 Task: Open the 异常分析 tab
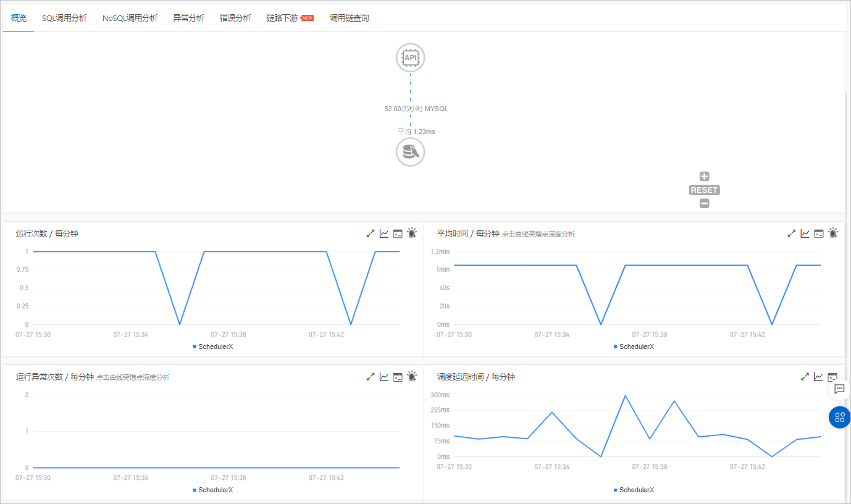[188, 18]
